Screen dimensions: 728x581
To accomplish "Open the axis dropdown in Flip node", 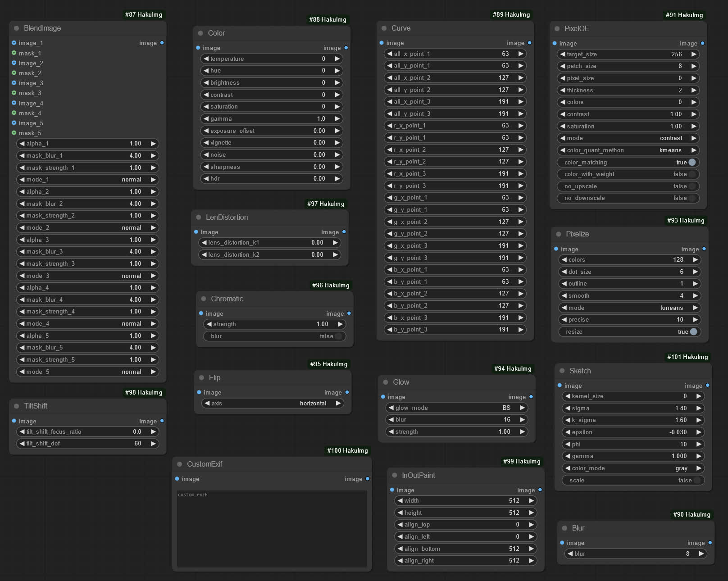I will coord(273,403).
